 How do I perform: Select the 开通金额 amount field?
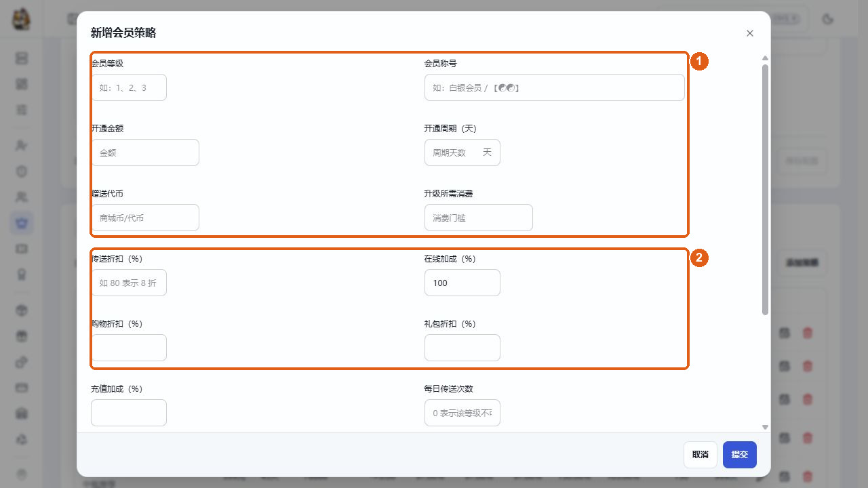[145, 152]
